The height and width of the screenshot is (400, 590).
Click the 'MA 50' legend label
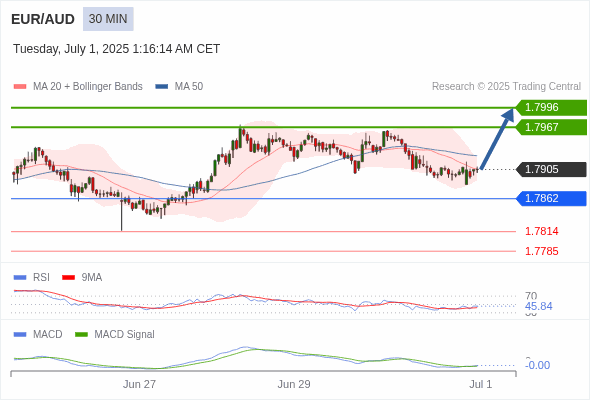tap(189, 87)
